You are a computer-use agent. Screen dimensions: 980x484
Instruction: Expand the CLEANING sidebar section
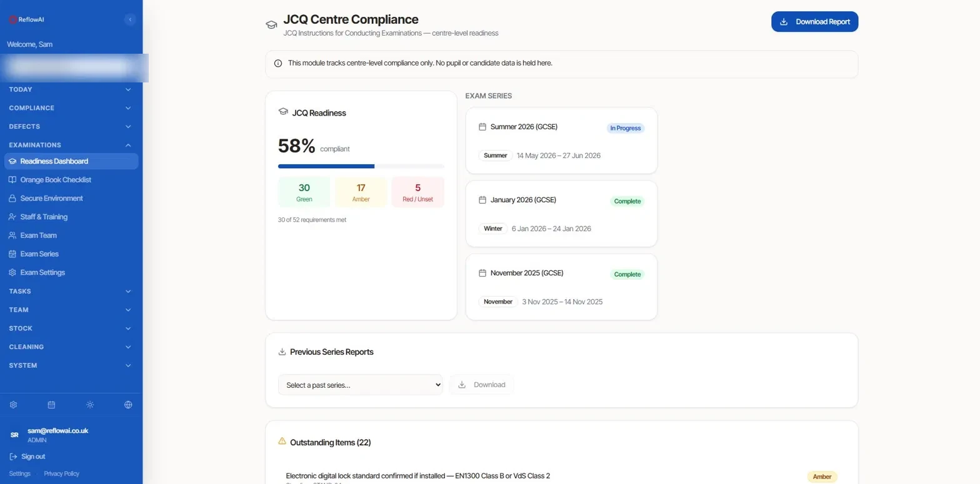[x=71, y=347]
